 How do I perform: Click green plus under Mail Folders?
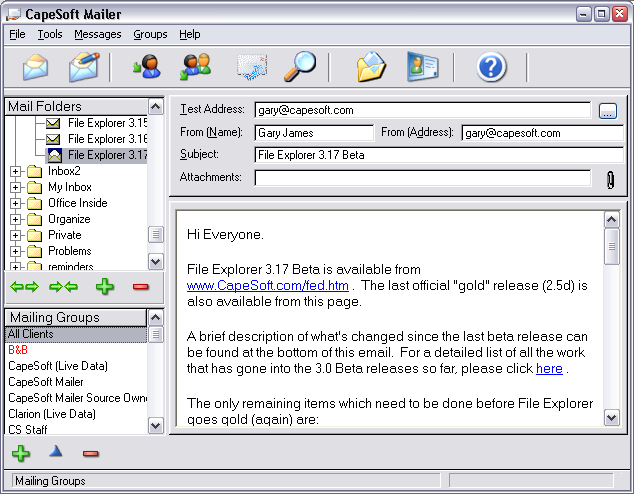coord(104,287)
